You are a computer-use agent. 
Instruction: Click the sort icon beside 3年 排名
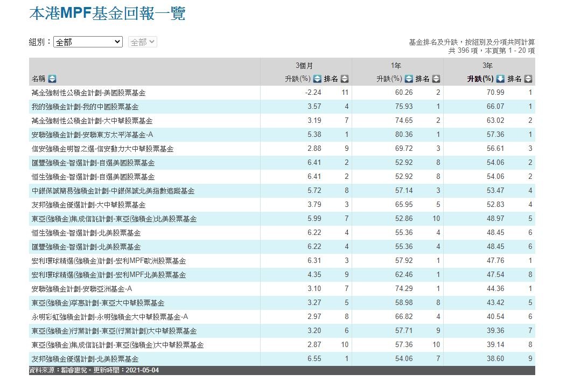(528, 79)
